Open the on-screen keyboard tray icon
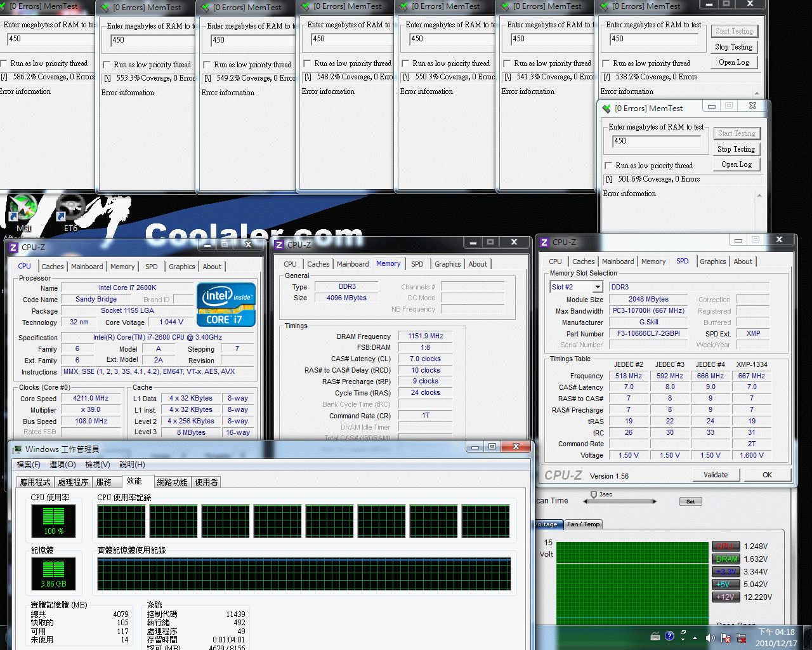The width and height of the screenshot is (812, 650). [x=655, y=637]
